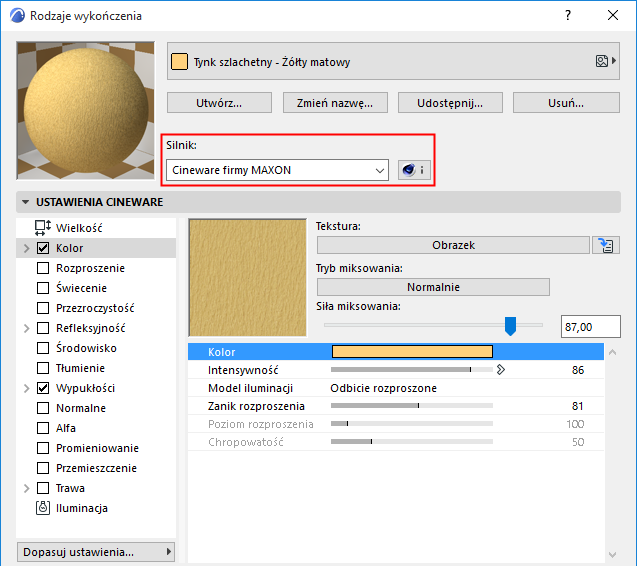Click the Cineware info icon button
637x566 pixels.
pyautogui.click(x=414, y=170)
